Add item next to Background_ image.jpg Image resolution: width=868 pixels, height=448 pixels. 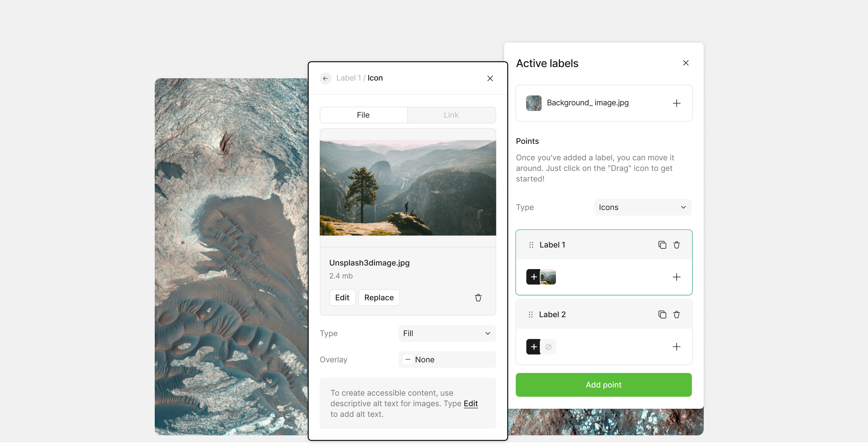677,103
